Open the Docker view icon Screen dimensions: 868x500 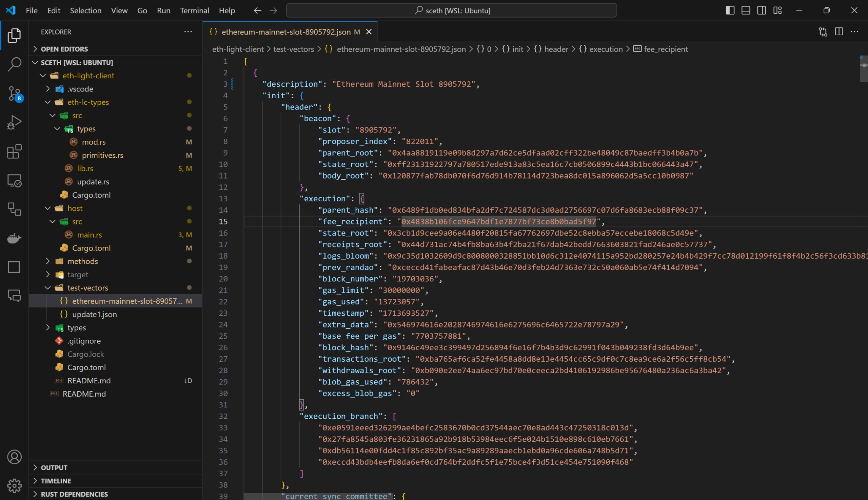pos(14,238)
